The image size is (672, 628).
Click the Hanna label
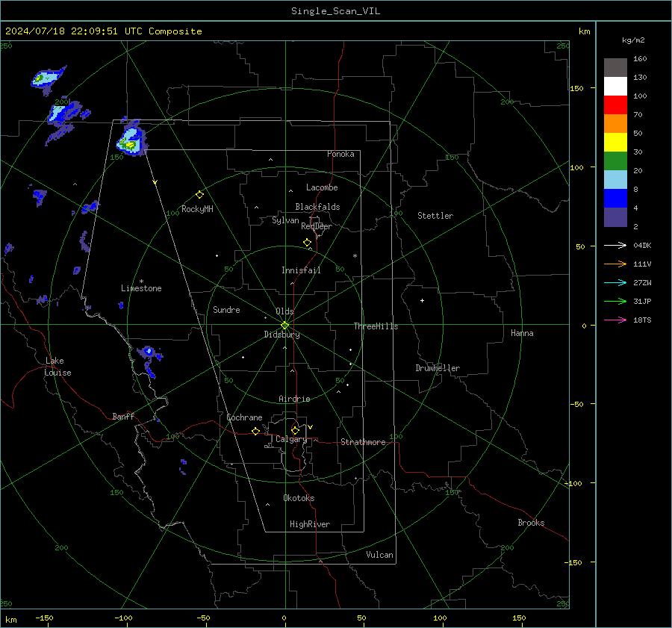522,333
